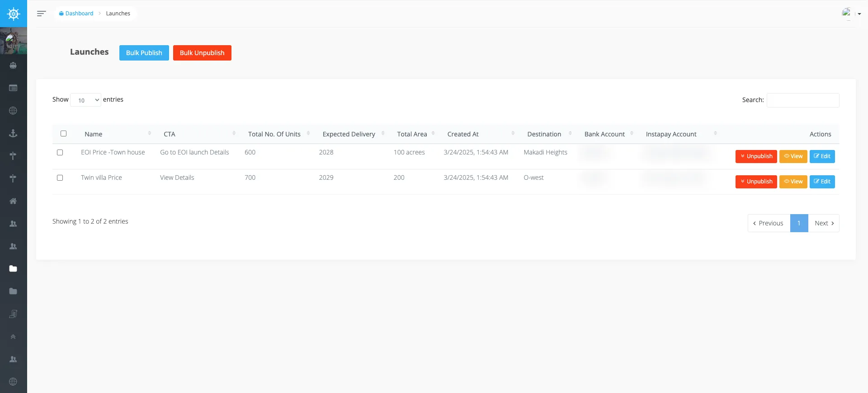Open the user avatar menu at top right
The width and height of the screenshot is (868, 393).
point(851,14)
